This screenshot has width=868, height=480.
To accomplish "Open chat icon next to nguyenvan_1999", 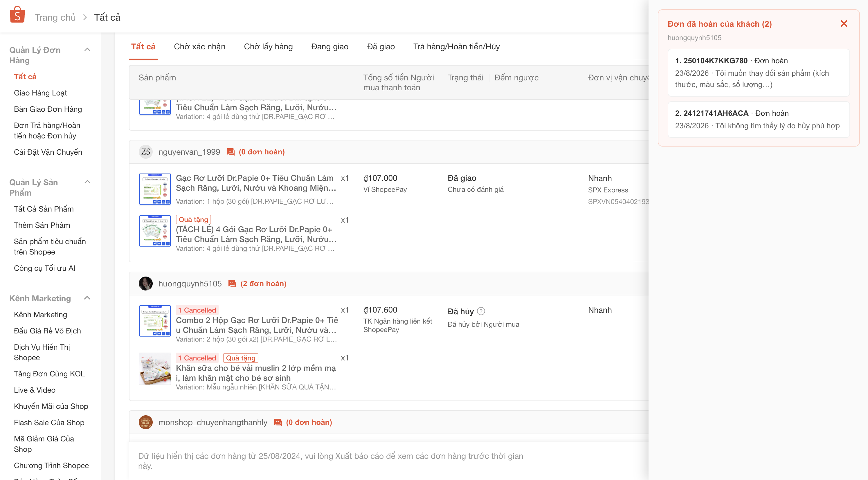I will 230,152.
